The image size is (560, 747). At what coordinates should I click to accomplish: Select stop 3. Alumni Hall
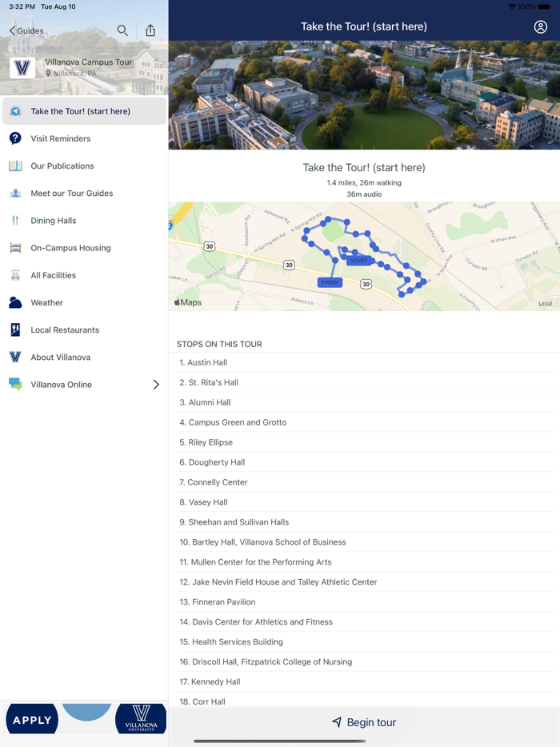[366, 402]
